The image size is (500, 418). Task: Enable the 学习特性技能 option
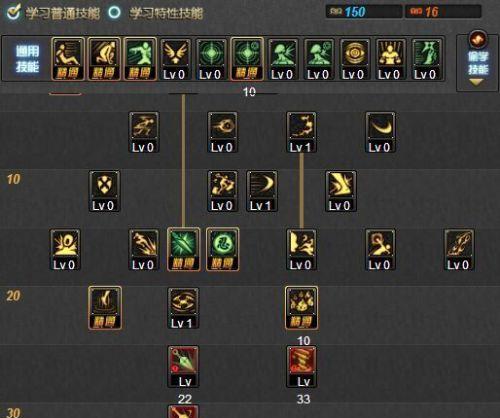(156, 13)
